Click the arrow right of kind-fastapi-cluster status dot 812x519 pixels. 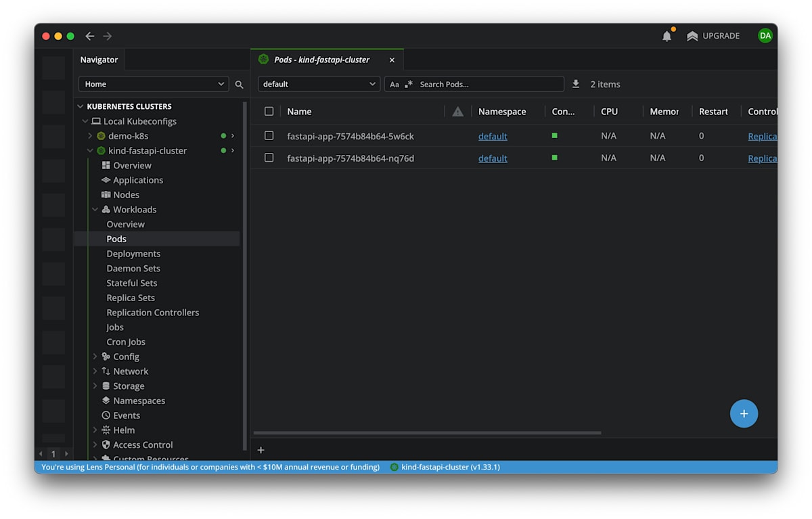point(233,151)
